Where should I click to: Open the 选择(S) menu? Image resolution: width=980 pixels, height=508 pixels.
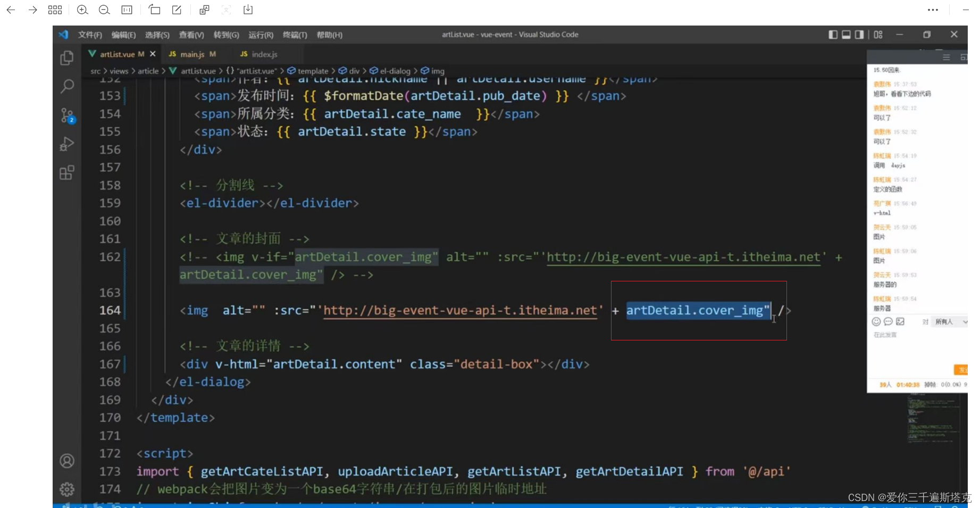157,35
